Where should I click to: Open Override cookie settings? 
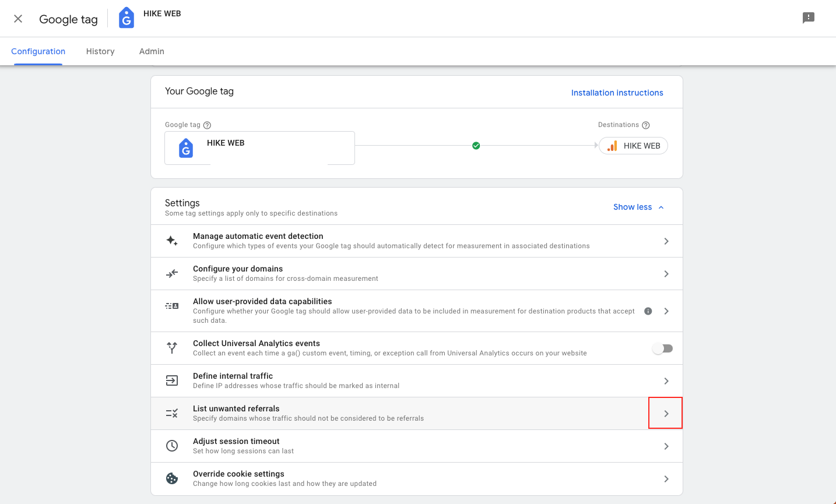(417, 479)
